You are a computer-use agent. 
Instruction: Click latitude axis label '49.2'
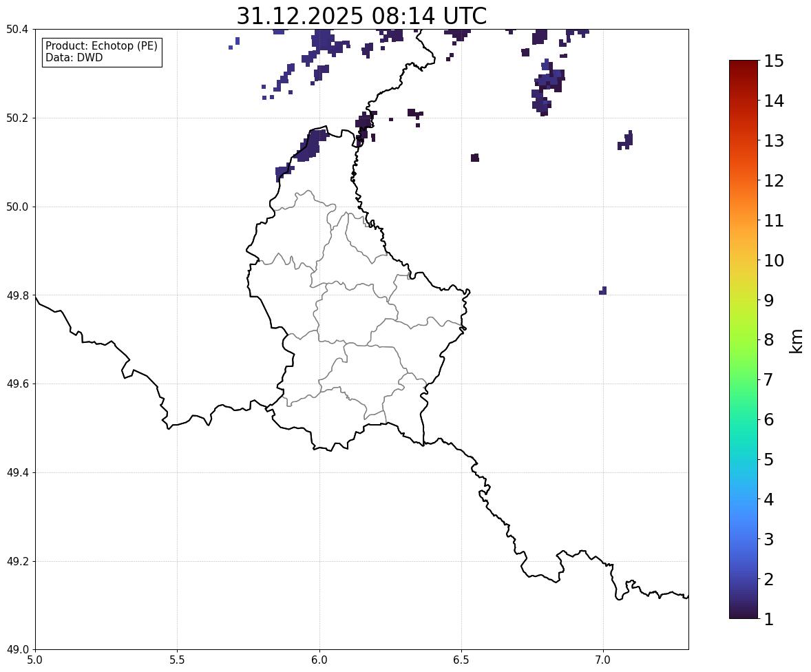17,561
